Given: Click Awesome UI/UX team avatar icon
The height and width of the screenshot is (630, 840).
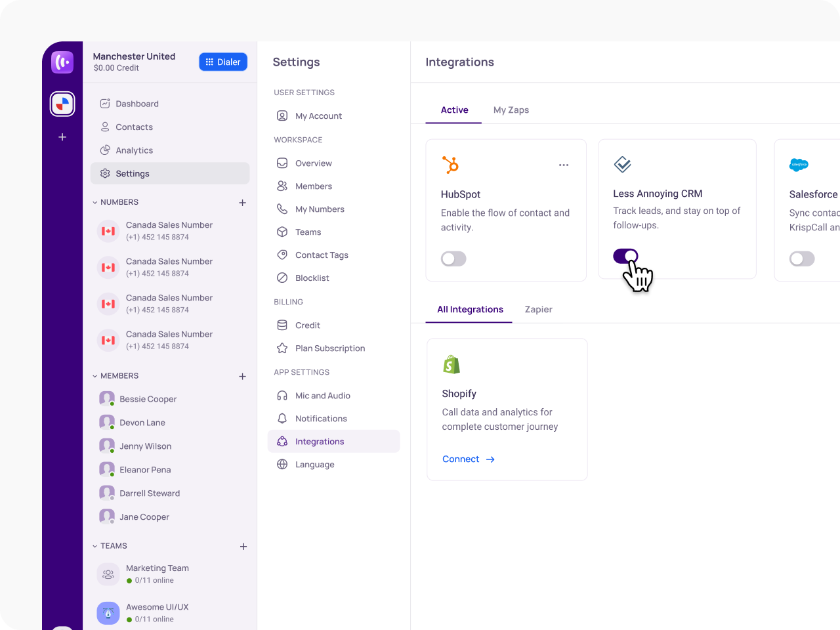Looking at the screenshot, I should 108,613.
